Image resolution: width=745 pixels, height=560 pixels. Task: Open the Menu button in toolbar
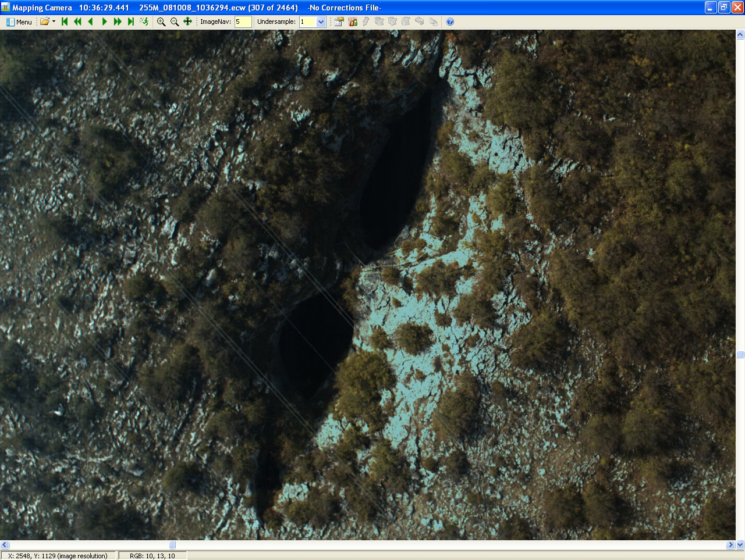(19, 22)
